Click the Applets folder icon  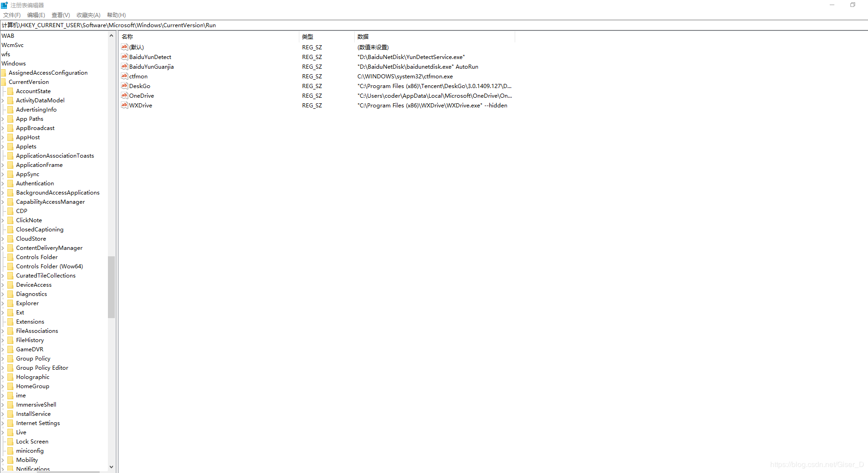(x=11, y=147)
